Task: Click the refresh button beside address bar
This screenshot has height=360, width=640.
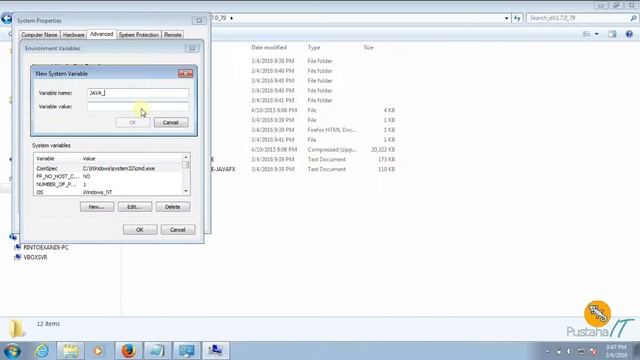Action: [517, 18]
